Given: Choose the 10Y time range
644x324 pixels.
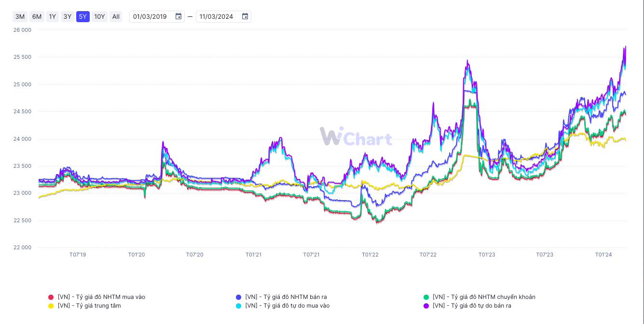Looking at the screenshot, I should click(x=99, y=17).
